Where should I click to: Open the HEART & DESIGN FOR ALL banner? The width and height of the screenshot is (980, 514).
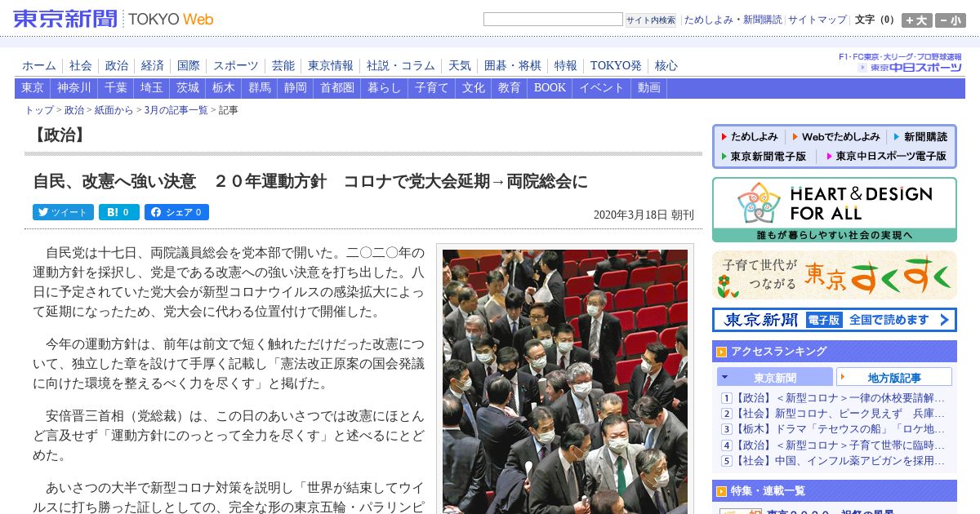[835, 210]
